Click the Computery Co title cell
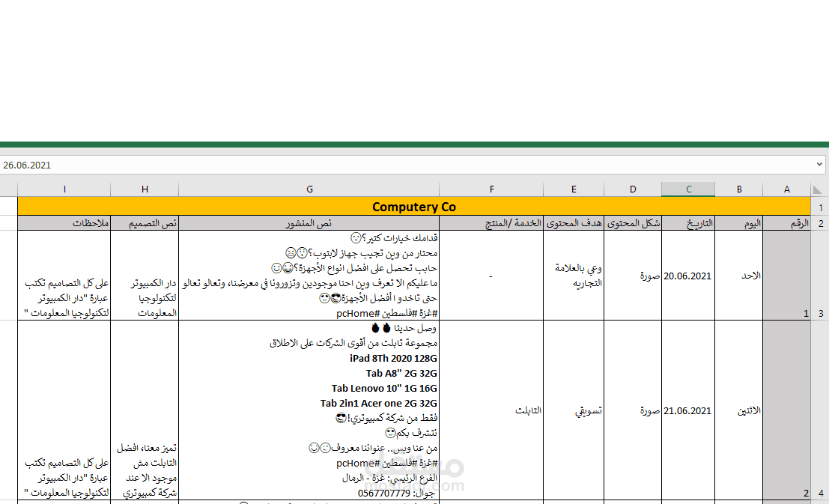This screenshot has height=504, width=829. click(414, 207)
